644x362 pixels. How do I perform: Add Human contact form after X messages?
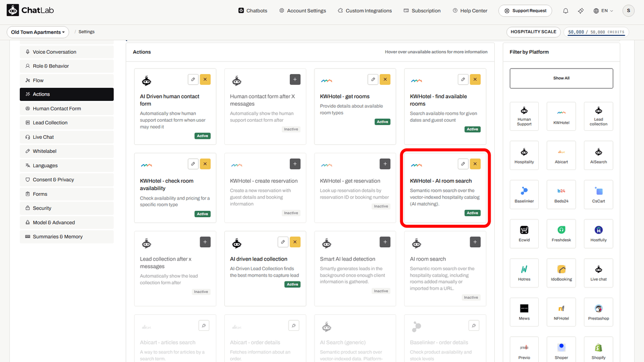click(295, 79)
